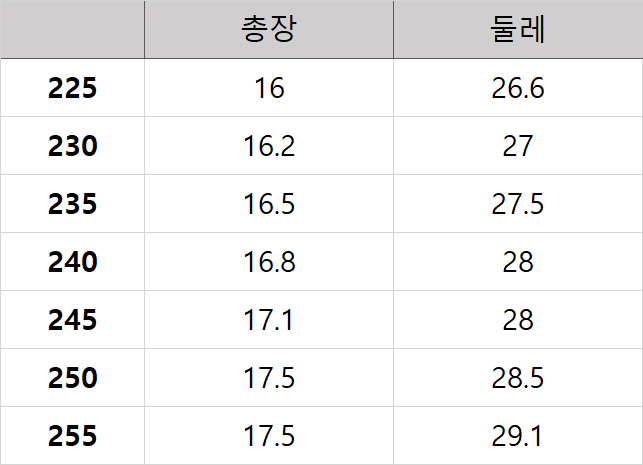Click the 17.1 cell
This screenshot has height=465, width=643.
click(269, 320)
